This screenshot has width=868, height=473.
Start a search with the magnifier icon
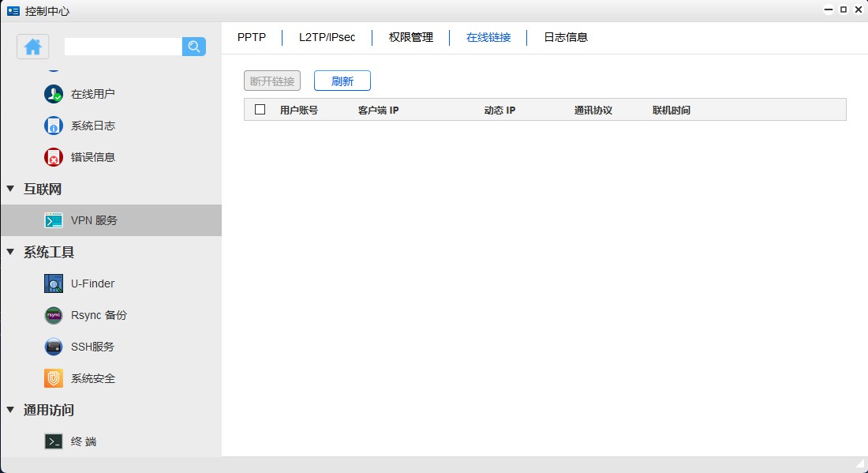pyautogui.click(x=193, y=47)
